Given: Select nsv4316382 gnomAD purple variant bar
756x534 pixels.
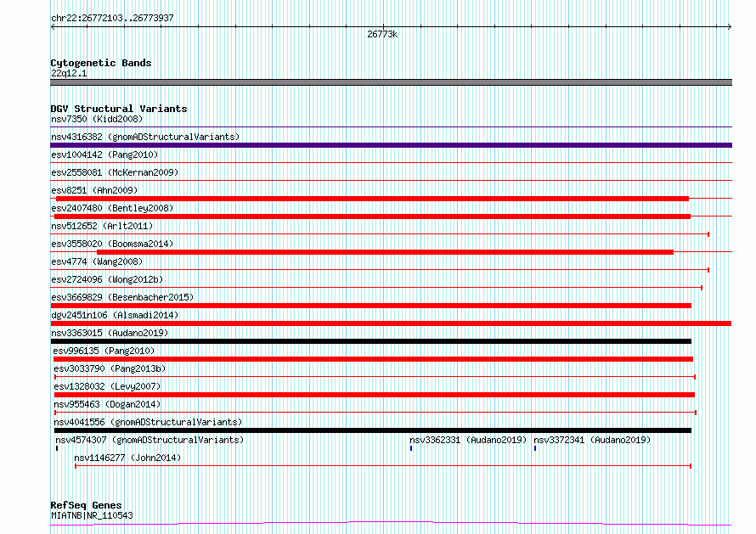Looking at the screenshot, I should pos(391,145).
